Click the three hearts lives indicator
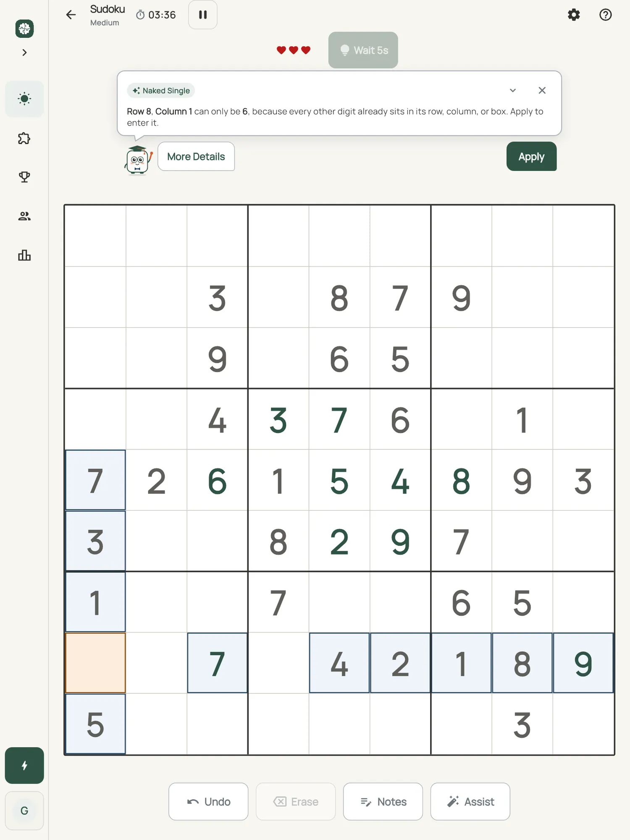 (x=294, y=50)
